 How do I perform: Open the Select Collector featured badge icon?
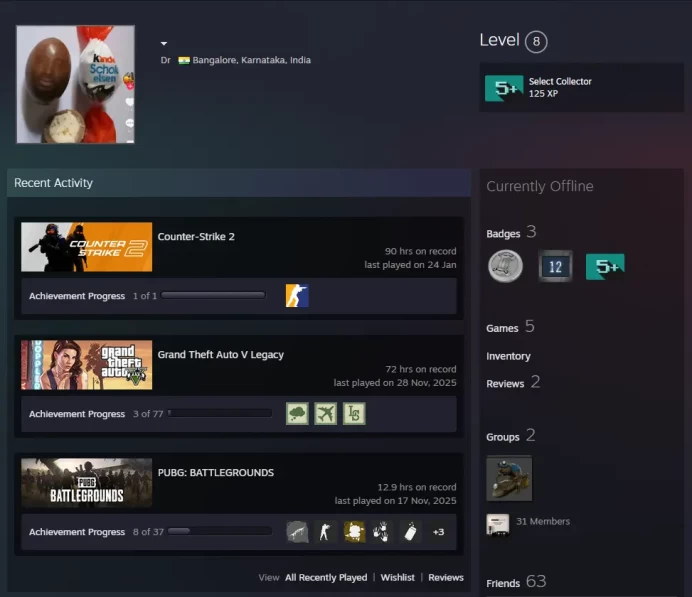click(x=504, y=88)
